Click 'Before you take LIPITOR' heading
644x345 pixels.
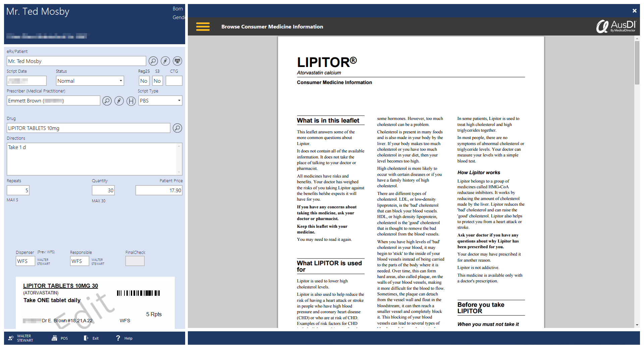[x=481, y=308]
